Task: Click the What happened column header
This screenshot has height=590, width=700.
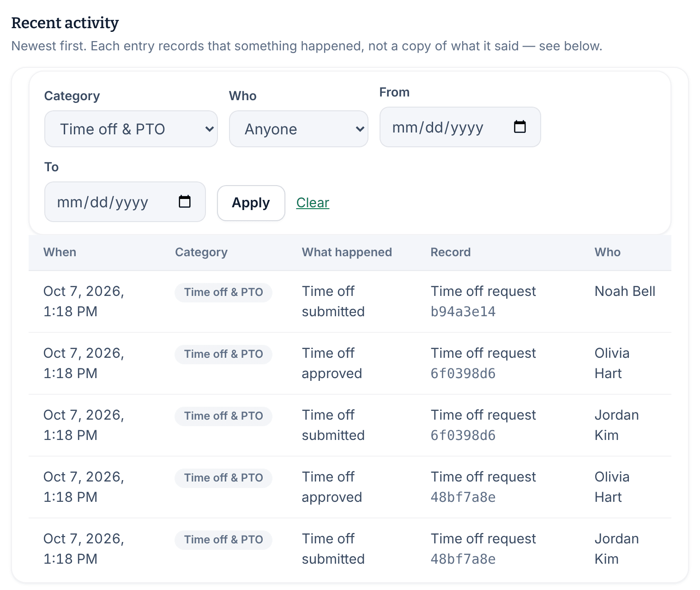Action: click(x=347, y=252)
